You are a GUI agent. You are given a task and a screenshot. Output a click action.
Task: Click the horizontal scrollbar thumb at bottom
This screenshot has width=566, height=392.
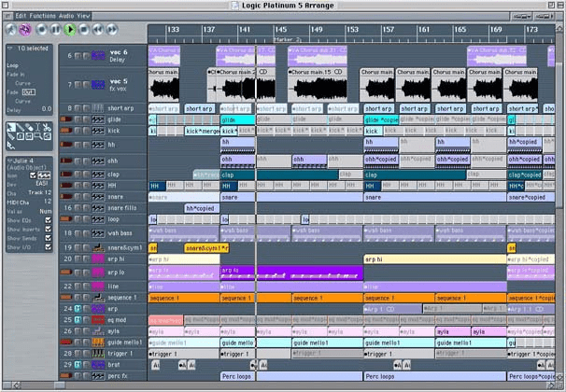[59, 385]
